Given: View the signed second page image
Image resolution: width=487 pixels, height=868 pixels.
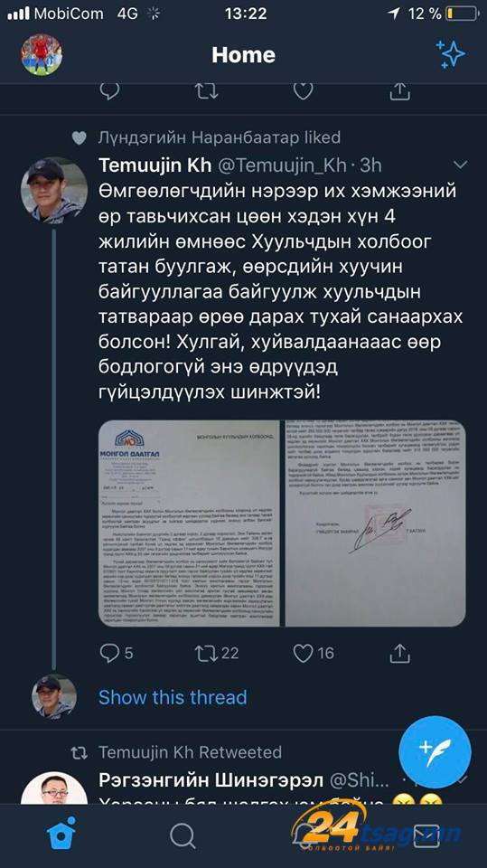Looking at the screenshot, I should coord(376,524).
